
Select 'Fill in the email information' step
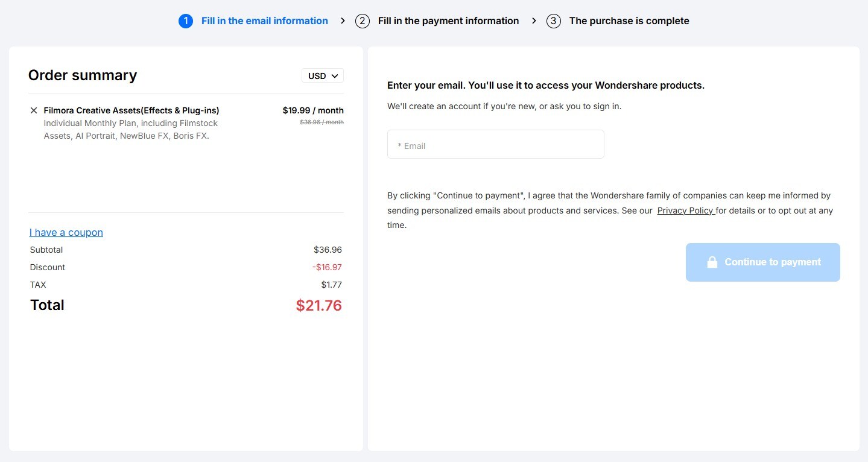(264, 21)
